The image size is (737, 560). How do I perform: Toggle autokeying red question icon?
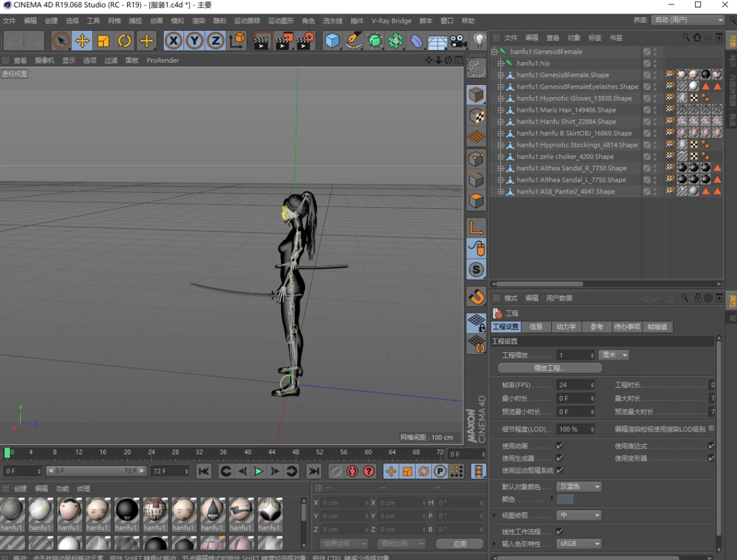point(369,471)
